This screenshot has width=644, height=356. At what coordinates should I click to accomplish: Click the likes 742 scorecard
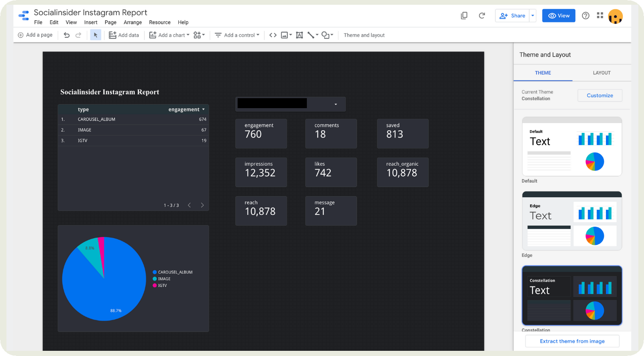click(331, 172)
